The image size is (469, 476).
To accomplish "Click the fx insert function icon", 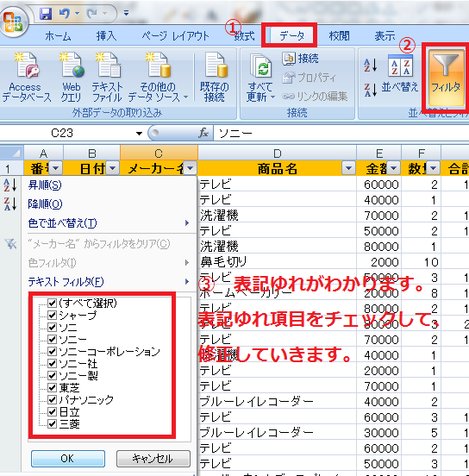I will coord(203,133).
